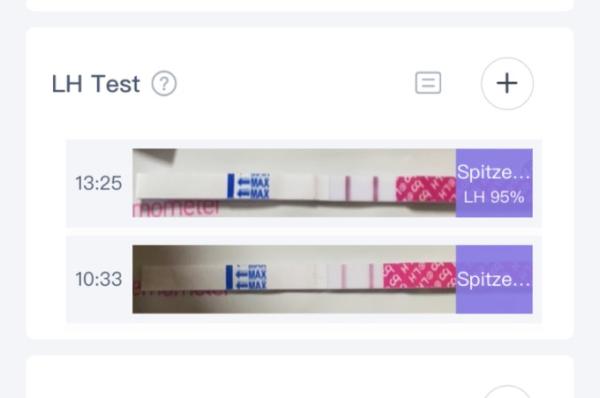Image resolution: width=600 pixels, height=398 pixels.
Task: Open the 10:33 test strip photo
Action: 294,279
